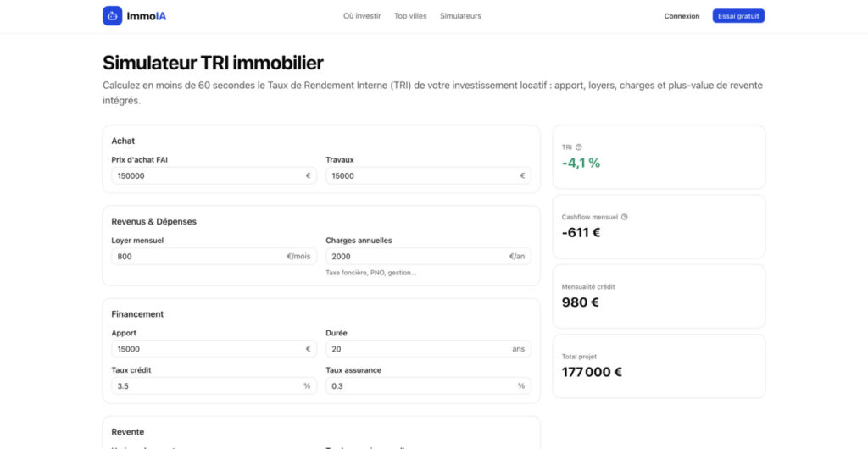Click the Charges annuelles label

coord(359,241)
